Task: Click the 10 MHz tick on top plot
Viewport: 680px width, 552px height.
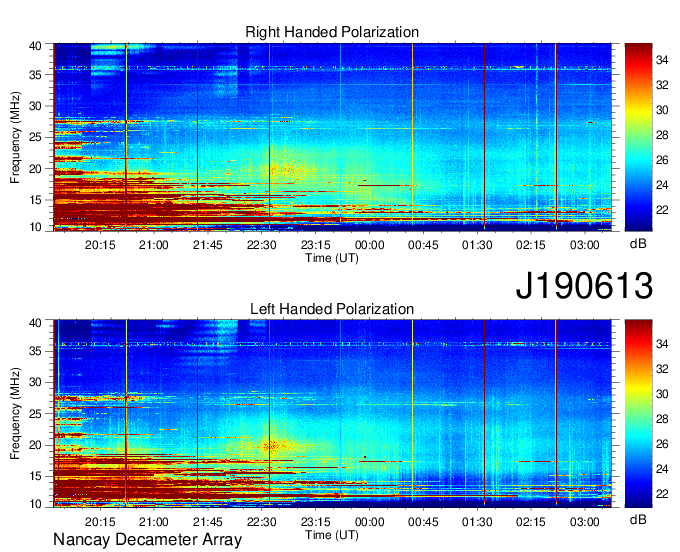Action: pos(35,227)
